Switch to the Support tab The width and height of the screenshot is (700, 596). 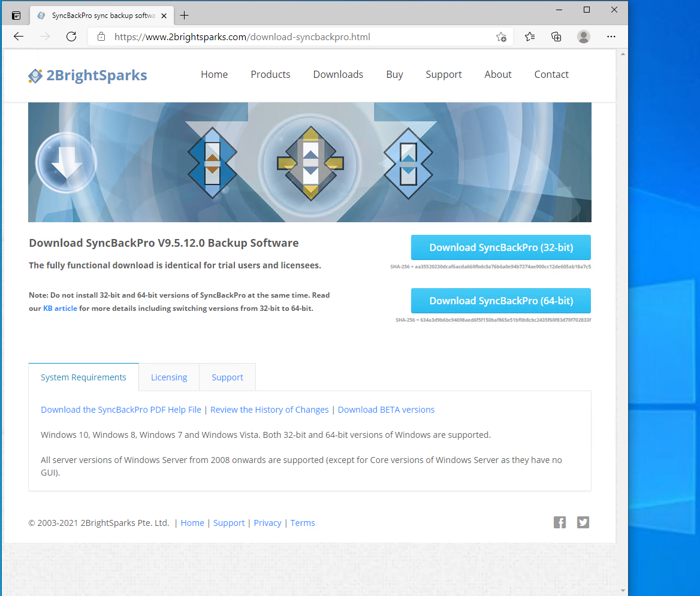coord(227,377)
